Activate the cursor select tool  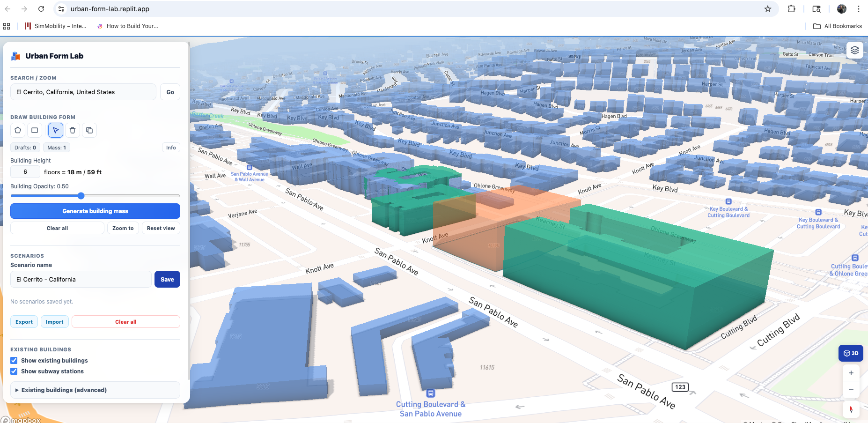pyautogui.click(x=55, y=130)
